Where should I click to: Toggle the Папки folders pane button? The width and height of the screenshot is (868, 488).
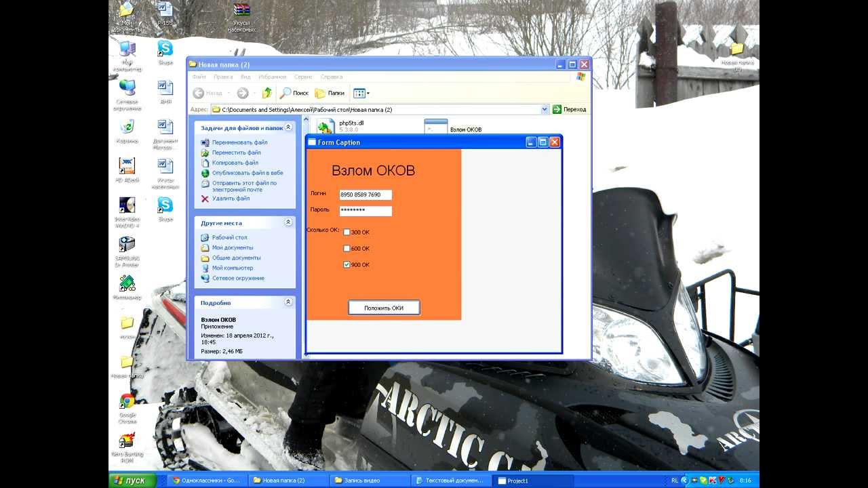pyautogui.click(x=330, y=93)
